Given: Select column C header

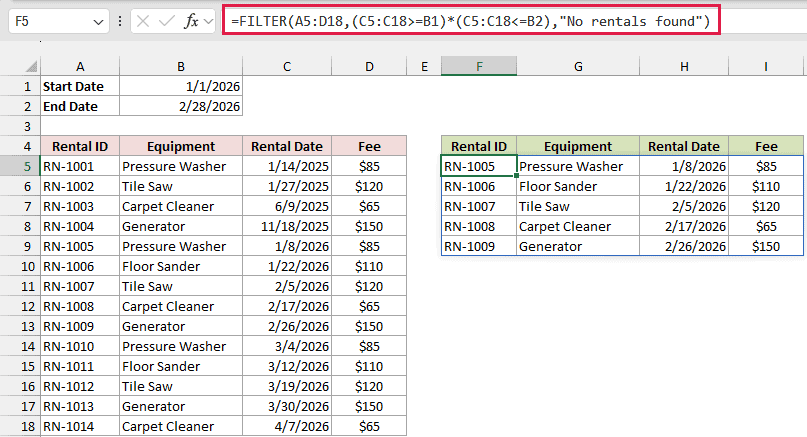Looking at the screenshot, I should click(287, 66).
